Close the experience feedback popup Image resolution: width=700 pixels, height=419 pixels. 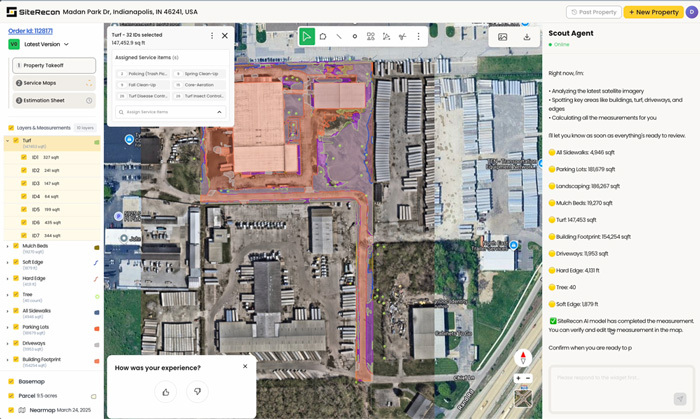pyautogui.click(x=245, y=366)
